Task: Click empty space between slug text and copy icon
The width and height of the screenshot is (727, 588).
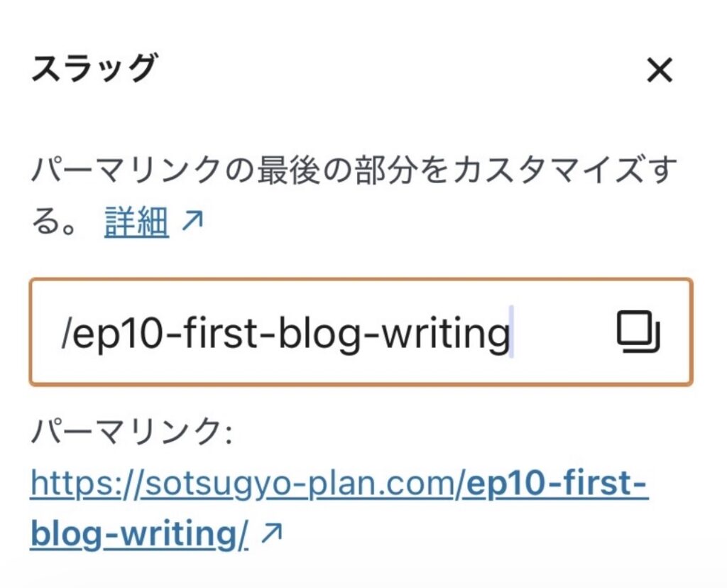Action: click(563, 332)
